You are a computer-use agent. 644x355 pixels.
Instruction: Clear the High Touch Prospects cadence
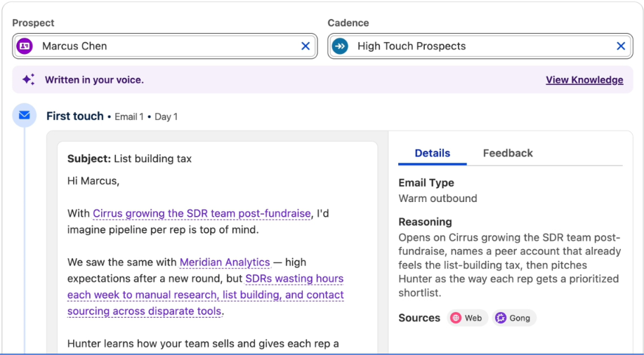pyautogui.click(x=621, y=46)
